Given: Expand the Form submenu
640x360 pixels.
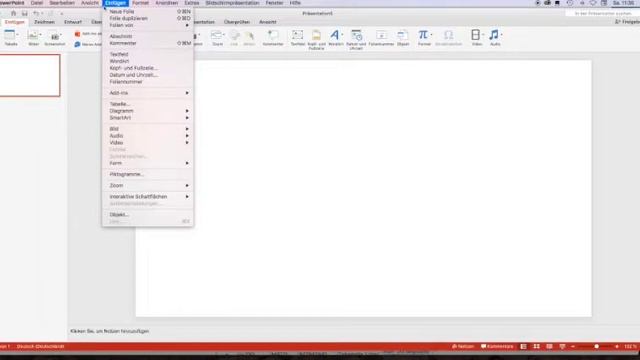Looking at the screenshot, I should [x=148, y=163].
